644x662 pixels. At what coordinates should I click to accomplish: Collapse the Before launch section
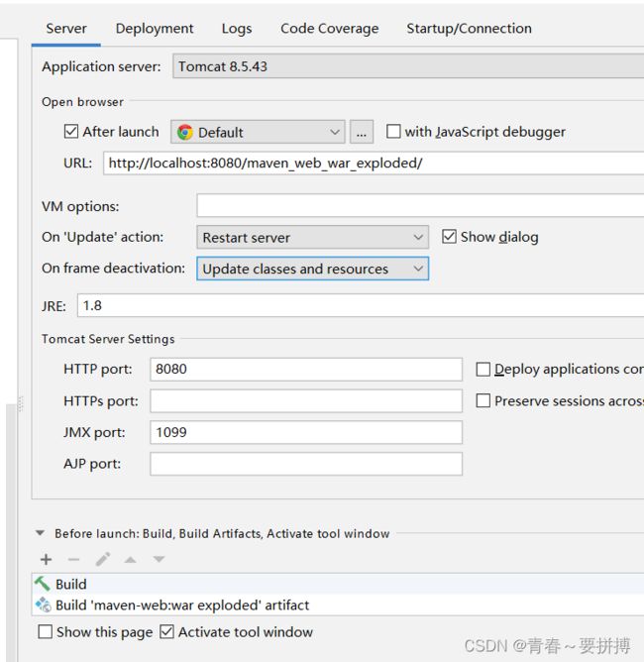point(40,533)
